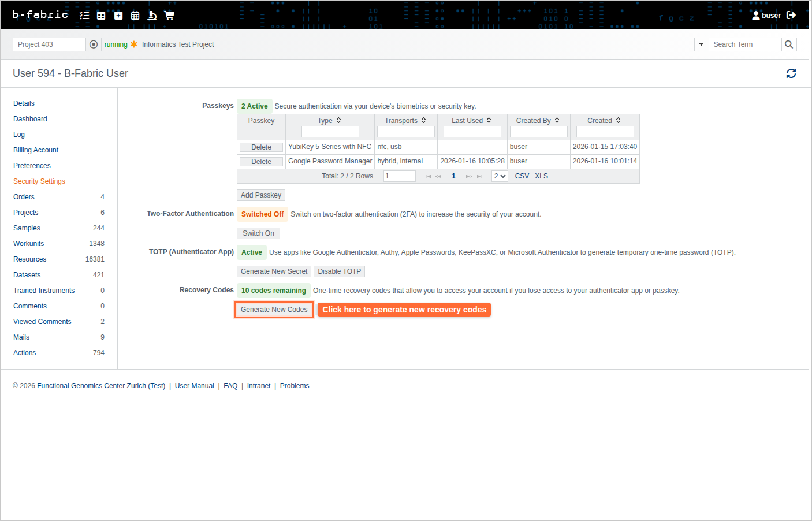Switch On two-factor authentication
This screenshot has height=521, width=812.
click(258, 233)
